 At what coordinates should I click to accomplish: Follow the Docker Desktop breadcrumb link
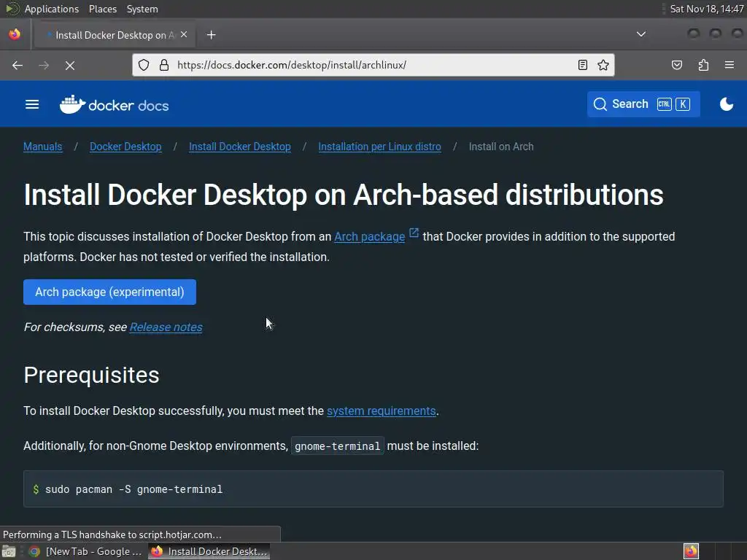pos(125,147)
